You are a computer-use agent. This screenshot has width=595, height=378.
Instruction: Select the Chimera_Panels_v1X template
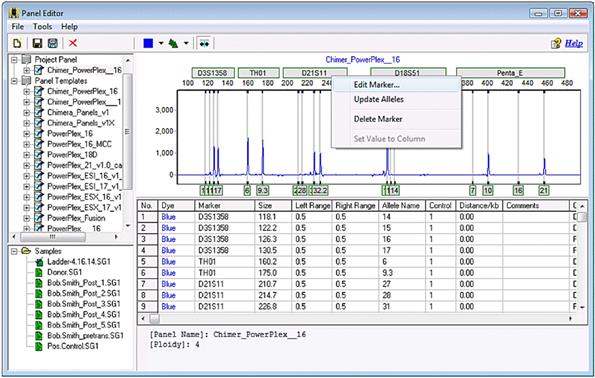click(x=80, y=123)
